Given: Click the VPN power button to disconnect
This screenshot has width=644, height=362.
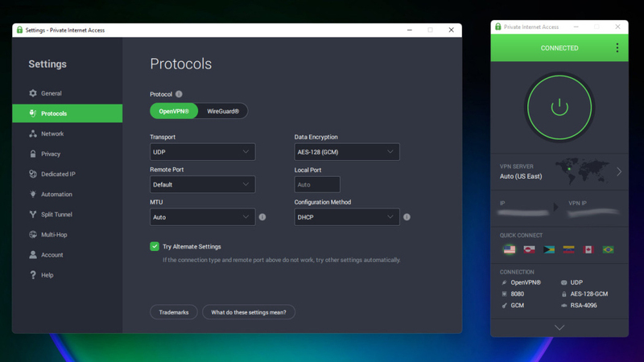Looking at the screenshot, I should (x=559, y=107).
